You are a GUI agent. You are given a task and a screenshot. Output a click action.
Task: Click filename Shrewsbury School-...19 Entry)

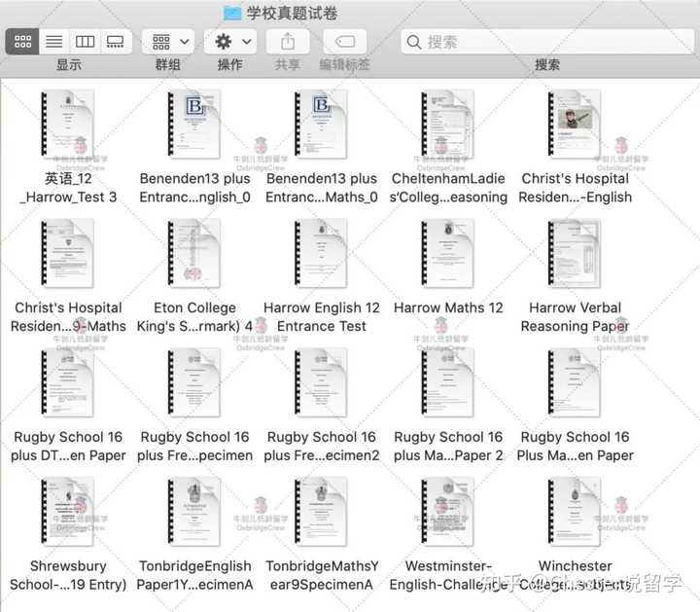[x=68, y=575]
